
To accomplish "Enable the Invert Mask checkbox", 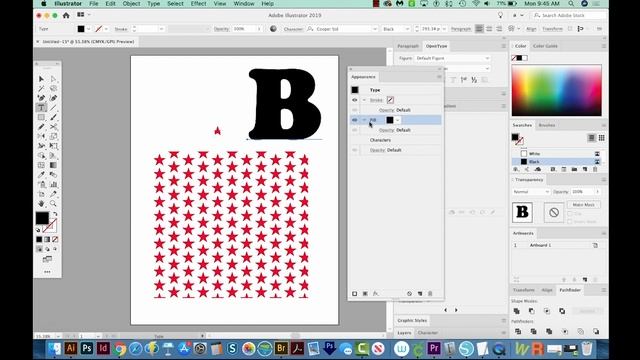I will pos(570,222).
